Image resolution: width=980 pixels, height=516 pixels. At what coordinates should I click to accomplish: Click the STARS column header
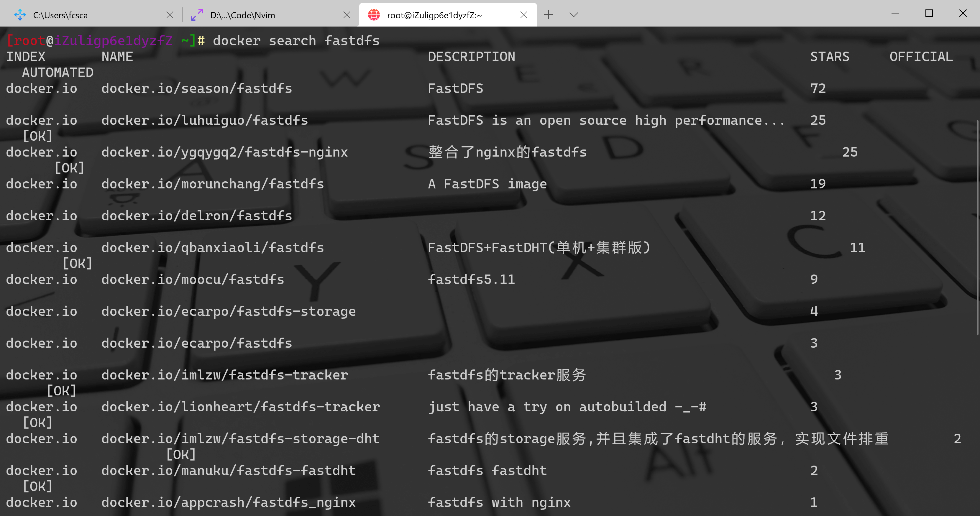pos(829,57)
